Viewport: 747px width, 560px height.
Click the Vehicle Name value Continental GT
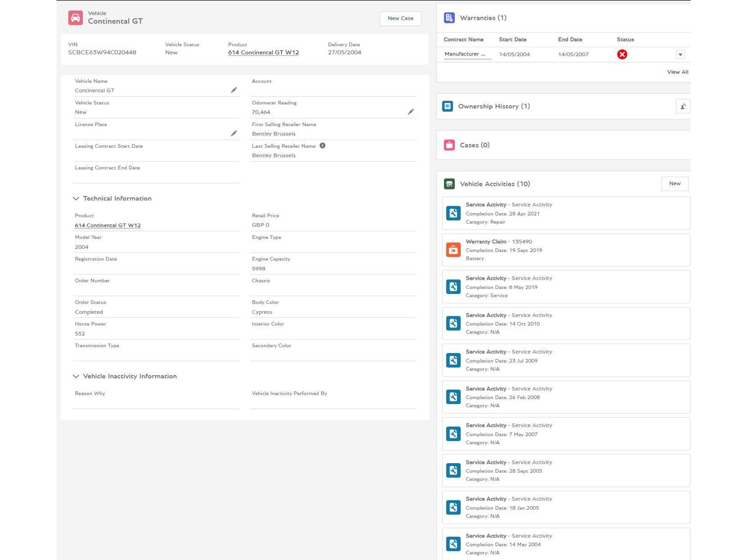coord(95,91)
